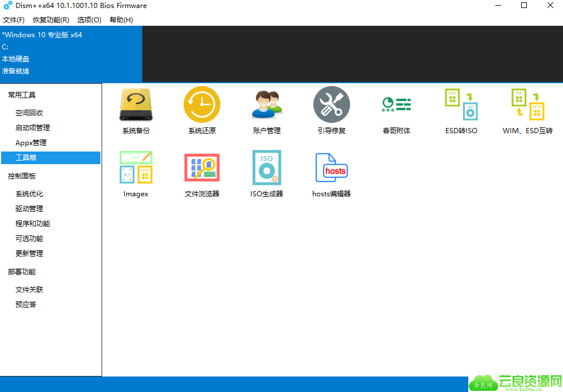Open the 帮助(H) menu

pyautogui.click(x=121, y=20)
